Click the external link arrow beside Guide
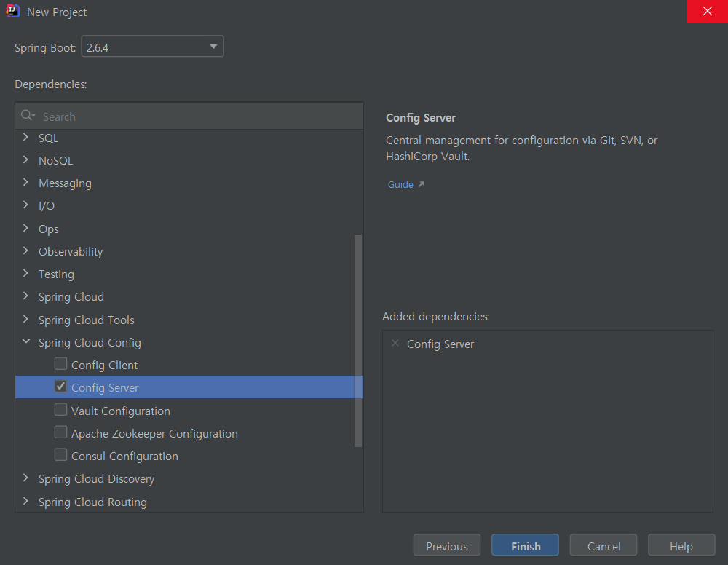 click(x=421, y=184)
